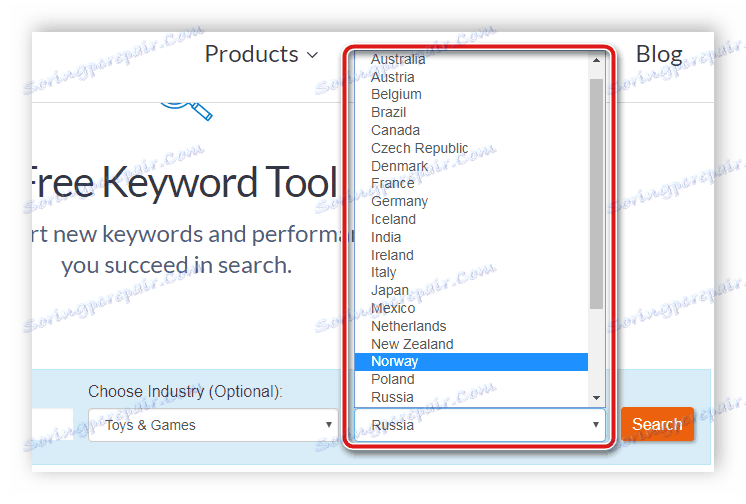Select Belgium from the country list

click(471, 95)
